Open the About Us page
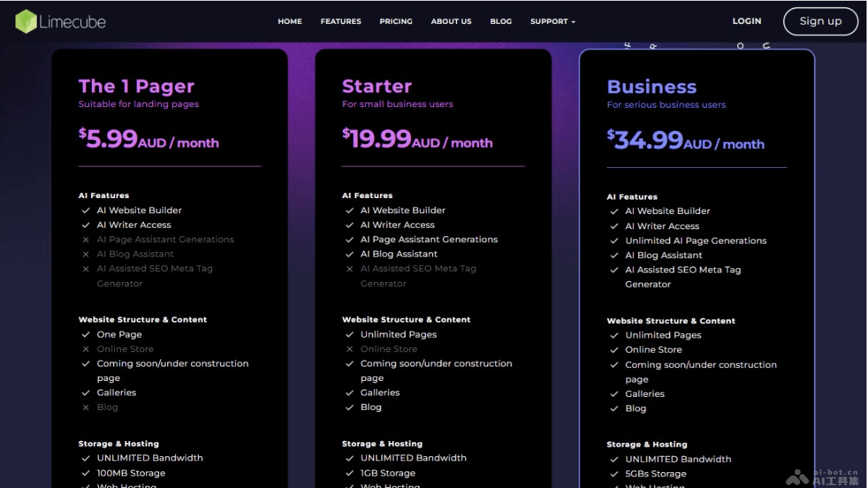Image resolution: width=868 pixels, height=488 pixels. point(451,22)
